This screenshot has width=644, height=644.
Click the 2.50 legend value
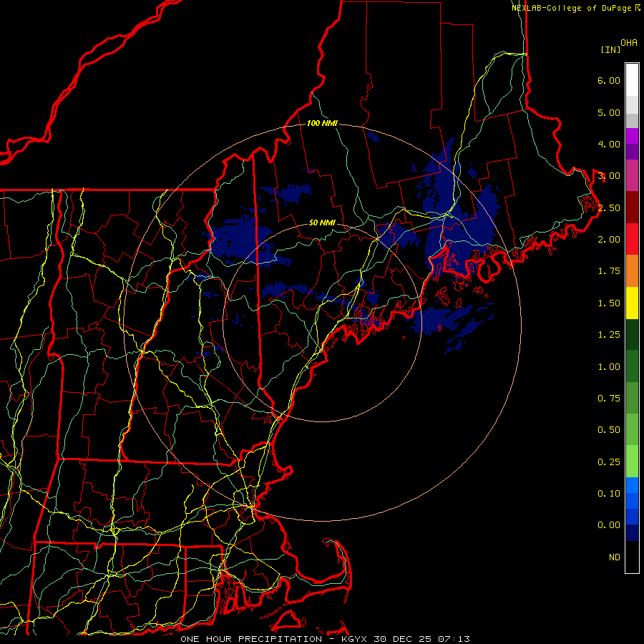609,208
